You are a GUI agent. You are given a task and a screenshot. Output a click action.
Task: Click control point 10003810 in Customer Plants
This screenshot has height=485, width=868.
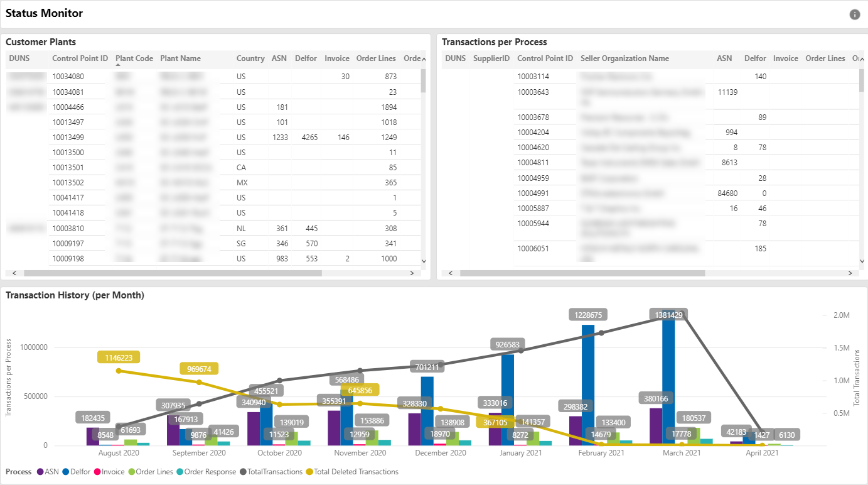coord(68,228)
